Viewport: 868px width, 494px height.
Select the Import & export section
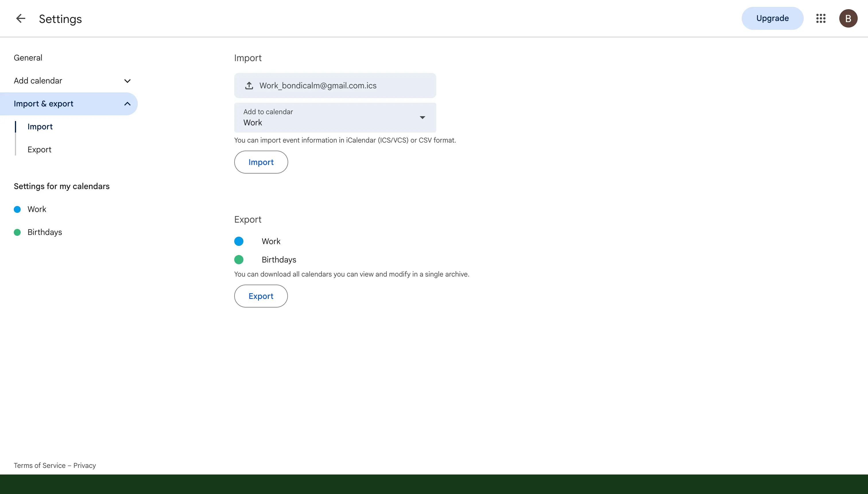point(69,104)
